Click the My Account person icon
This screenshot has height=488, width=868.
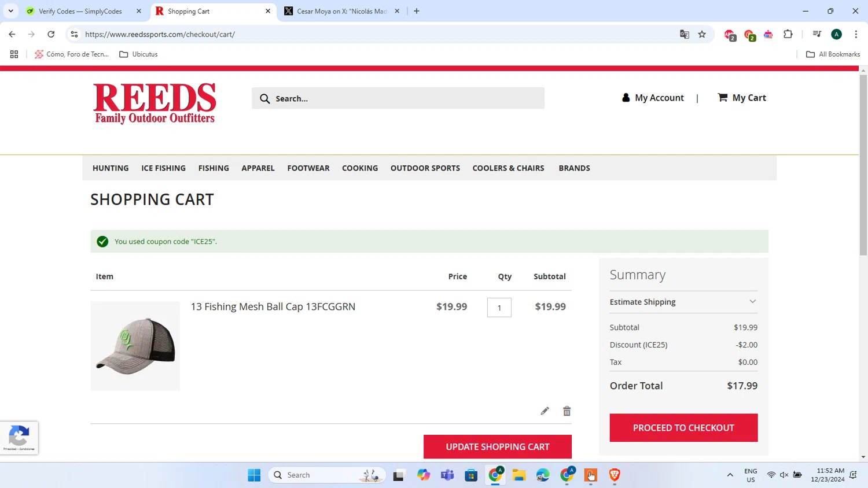[x=626, y=98]
